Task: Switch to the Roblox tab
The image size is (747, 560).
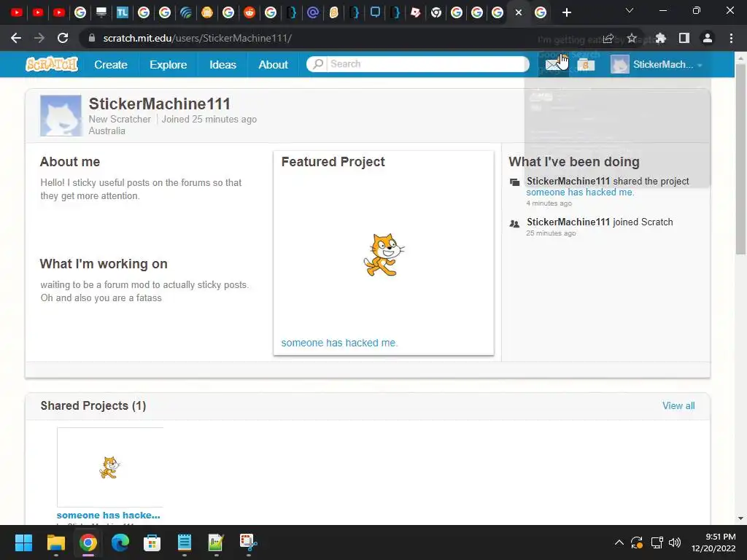Action: pyautogui.click(x=415, y=12)
